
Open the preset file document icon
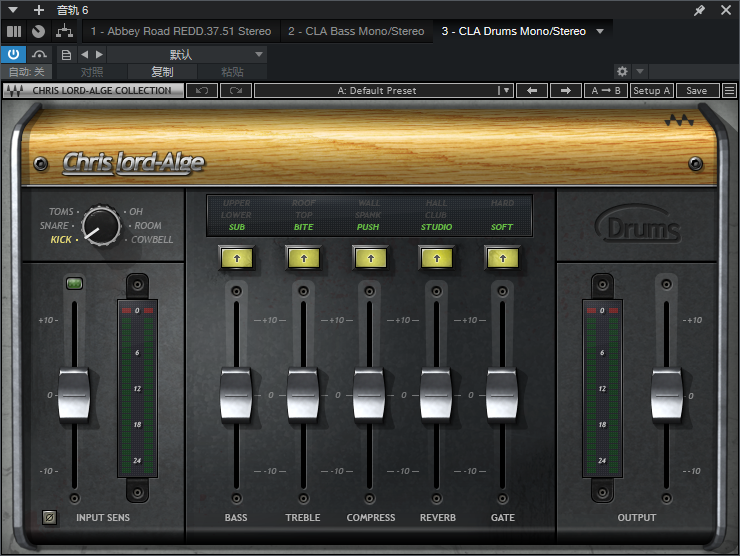[x=67, y=55]
